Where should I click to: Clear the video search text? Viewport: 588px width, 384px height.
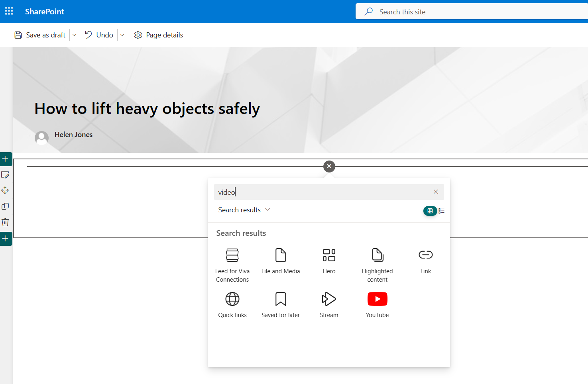[x=436, y=192]
